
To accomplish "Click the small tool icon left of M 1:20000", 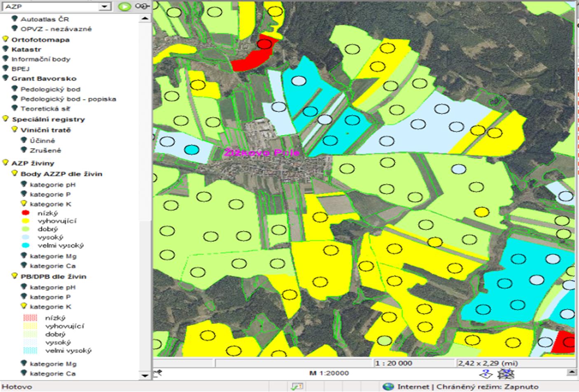I will pyautogui.click(x=157, y=373).
